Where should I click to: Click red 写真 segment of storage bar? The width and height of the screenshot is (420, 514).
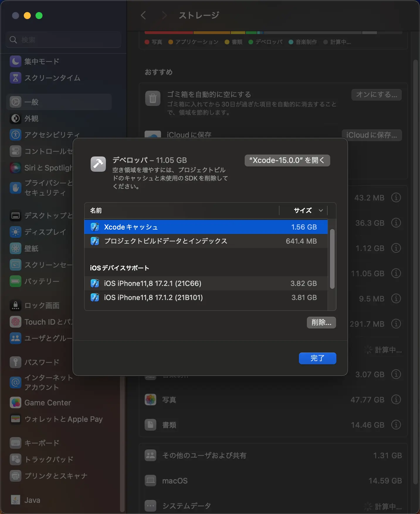pyautogui.click(x=169, y=33)
